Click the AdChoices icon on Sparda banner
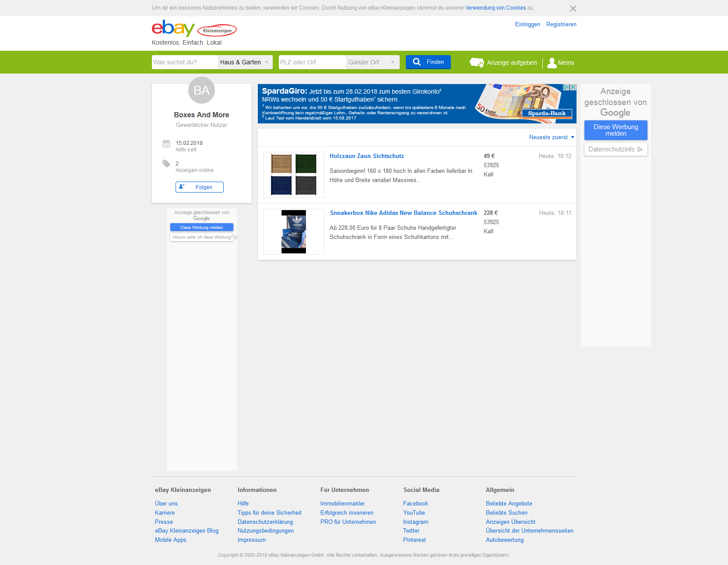 click(x=566, y=87)
